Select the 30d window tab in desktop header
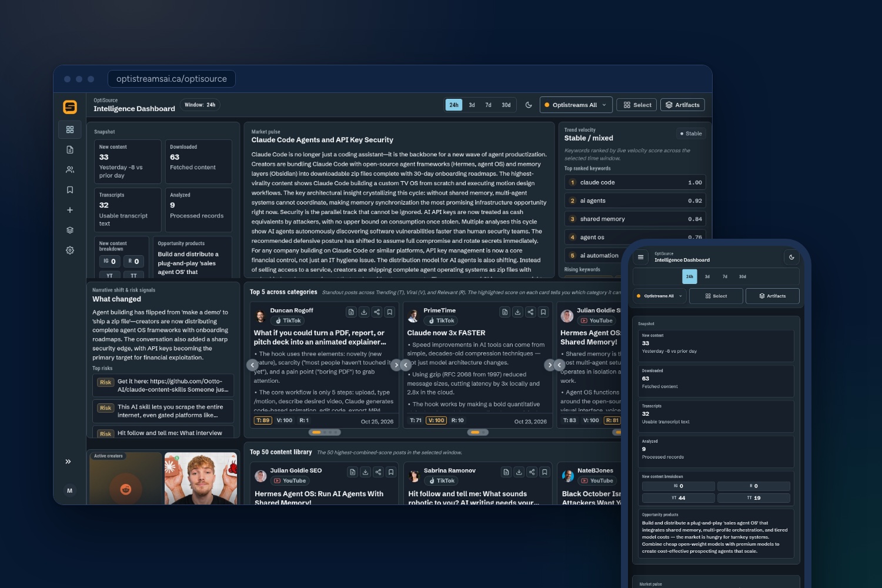 [506, 105]
